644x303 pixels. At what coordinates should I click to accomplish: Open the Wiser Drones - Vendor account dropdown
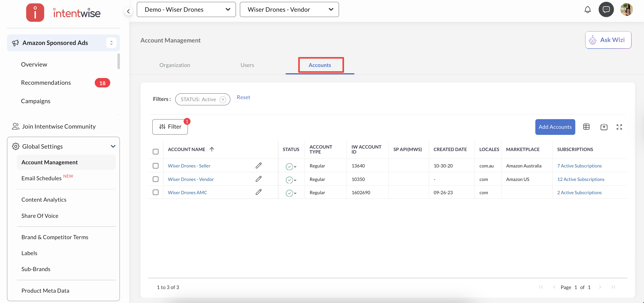(x=289, y=9)
